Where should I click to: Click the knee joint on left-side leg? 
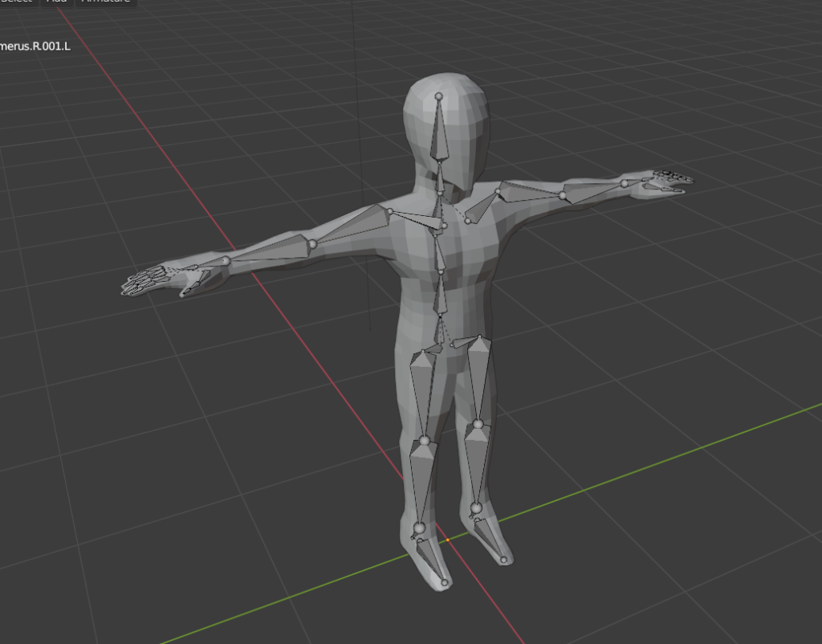425,441
